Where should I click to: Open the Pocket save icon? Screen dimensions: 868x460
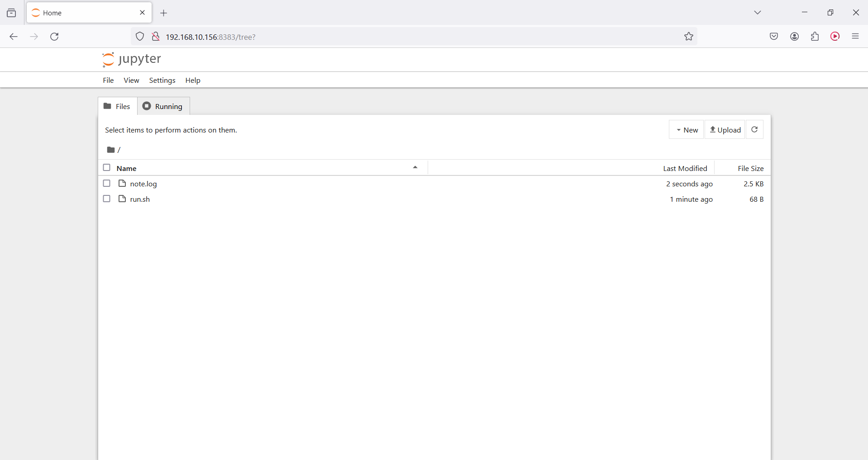774,37
